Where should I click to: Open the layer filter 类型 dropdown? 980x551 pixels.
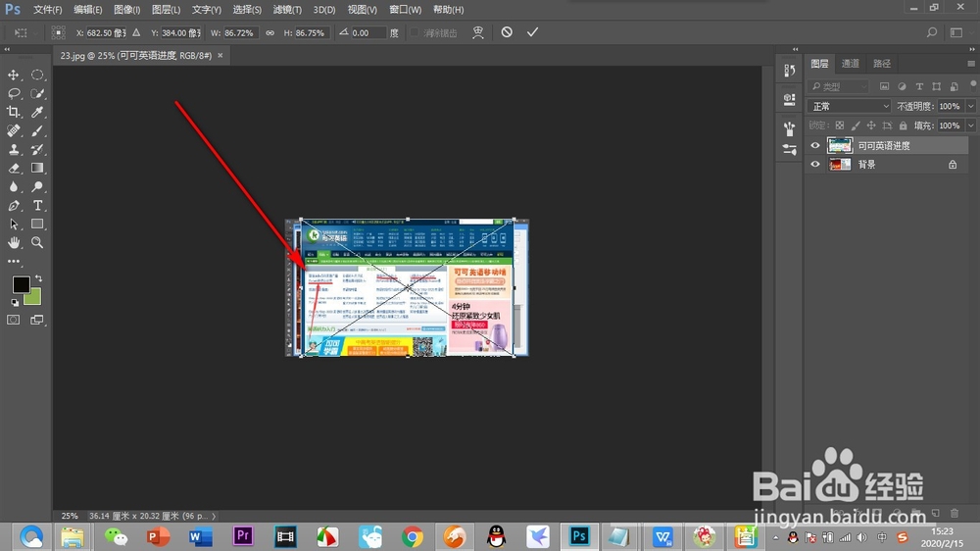pyautogui.click(x=838, y=86)
